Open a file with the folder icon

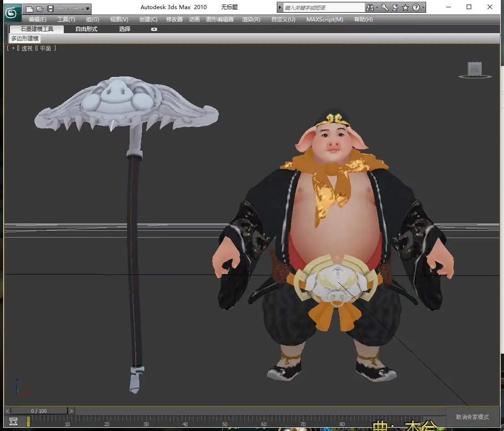[x=40, y=9]
